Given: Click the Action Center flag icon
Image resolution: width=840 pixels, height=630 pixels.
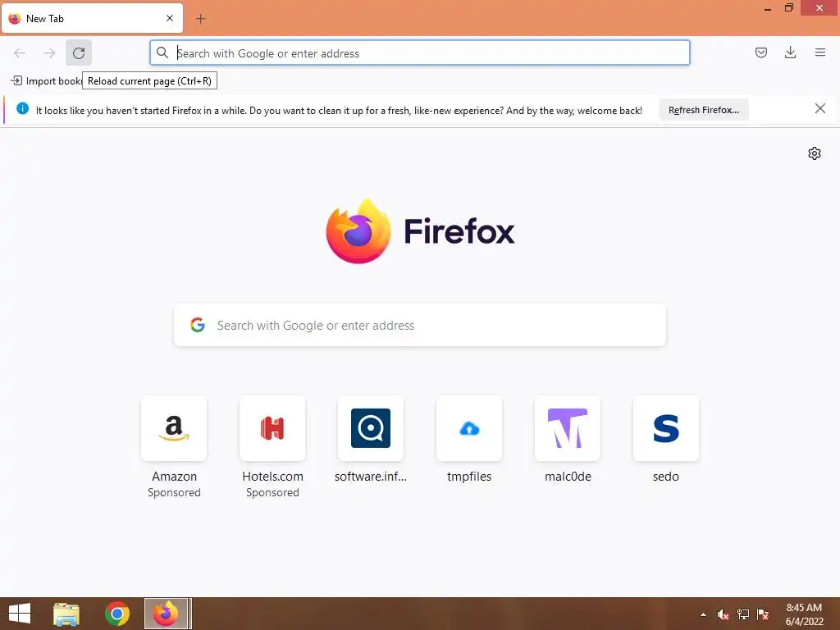Looking at the screenshot, I should point(763,614).
